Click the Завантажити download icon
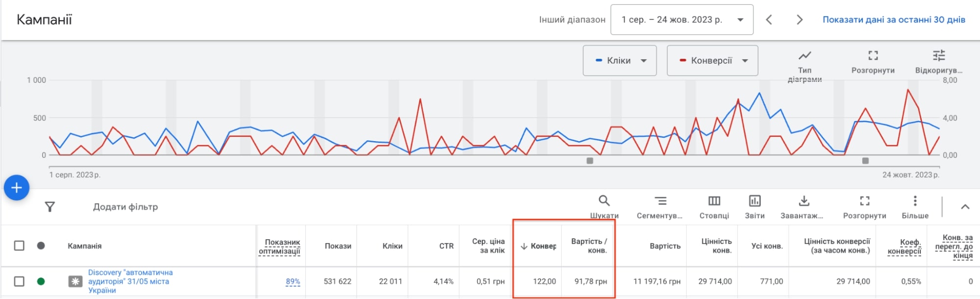The image size is (980, 299). tap(804, 201)
